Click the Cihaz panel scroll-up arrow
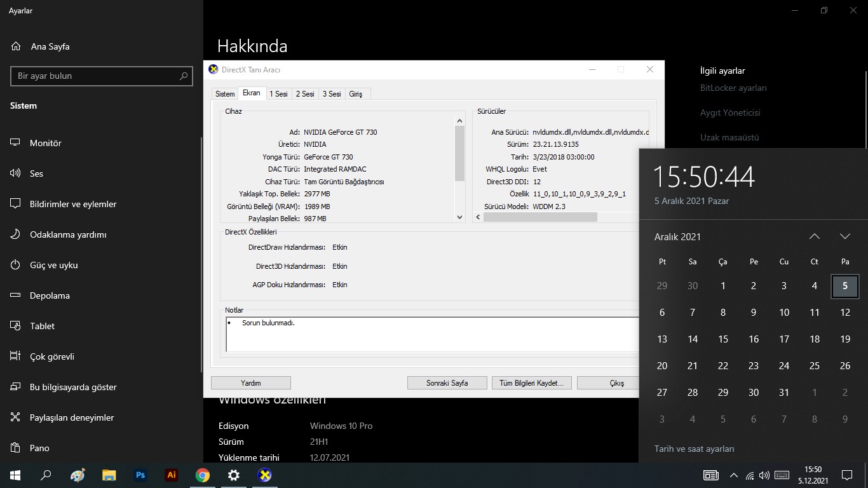This screenshot has width=868, height=488. (x=460, y=120)
